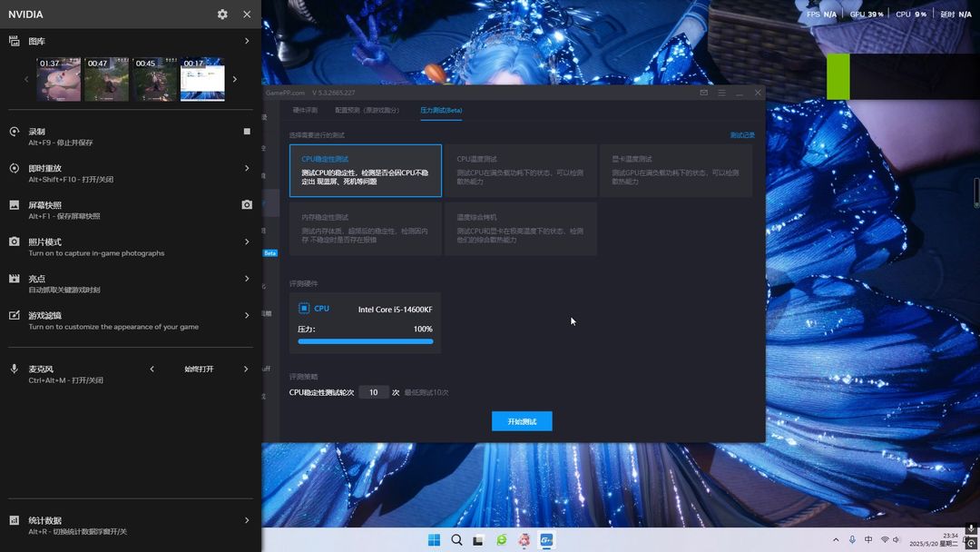Expand 游戏滤镜 game filter options
Screen dimensions: 980x552
click(247, 316)
